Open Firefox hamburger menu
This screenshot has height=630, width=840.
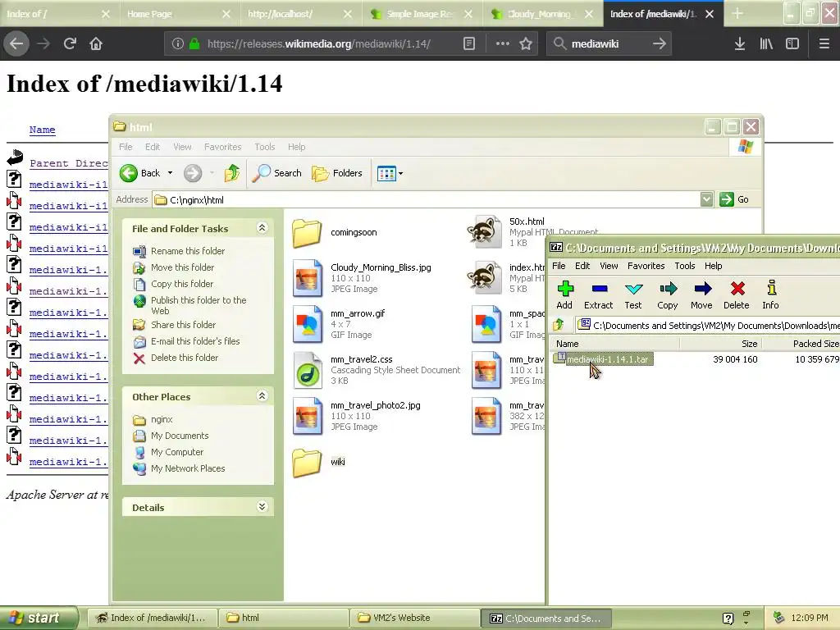(824, 43)
